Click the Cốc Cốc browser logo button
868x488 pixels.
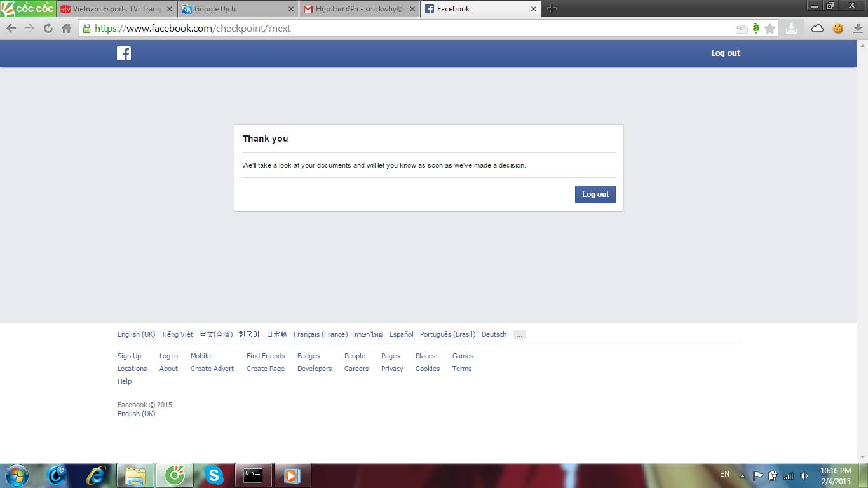click(28, 9)
